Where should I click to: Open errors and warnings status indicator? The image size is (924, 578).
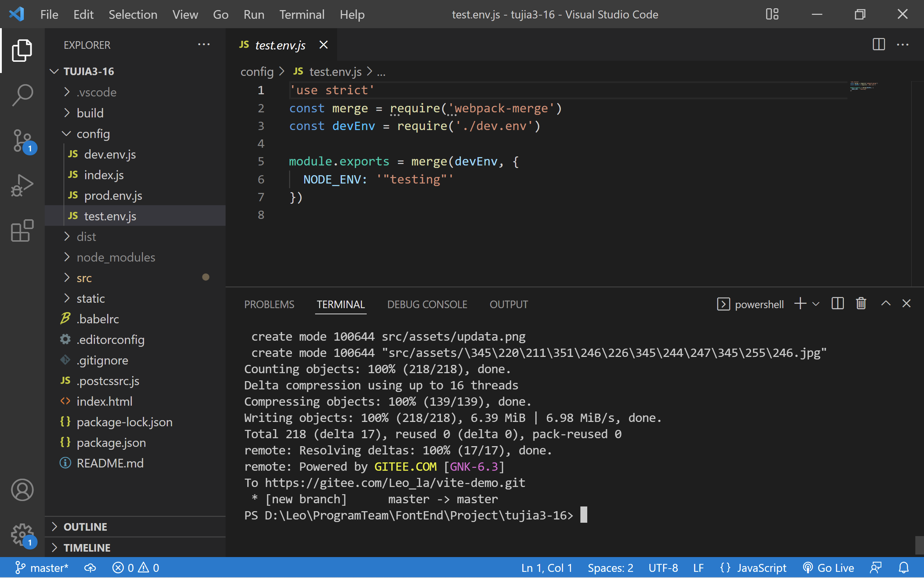pos(136,568)
